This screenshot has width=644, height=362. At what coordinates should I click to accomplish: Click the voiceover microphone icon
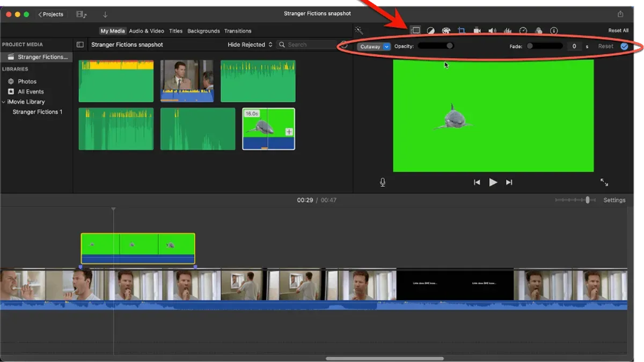tap(383, 182)
